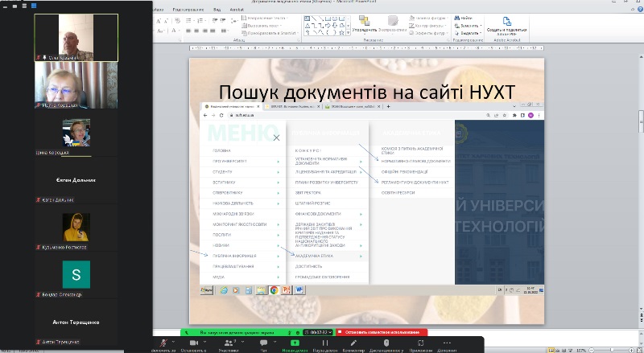This screenshot has height=353, width=644.
Task: Show the Zoom Participants (Участники) list
Action: [x=228, y=343]
